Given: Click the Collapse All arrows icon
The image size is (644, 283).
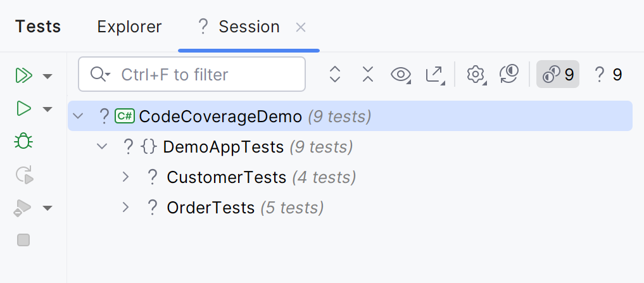Looking at the screenshot, I should click(368, 75).
